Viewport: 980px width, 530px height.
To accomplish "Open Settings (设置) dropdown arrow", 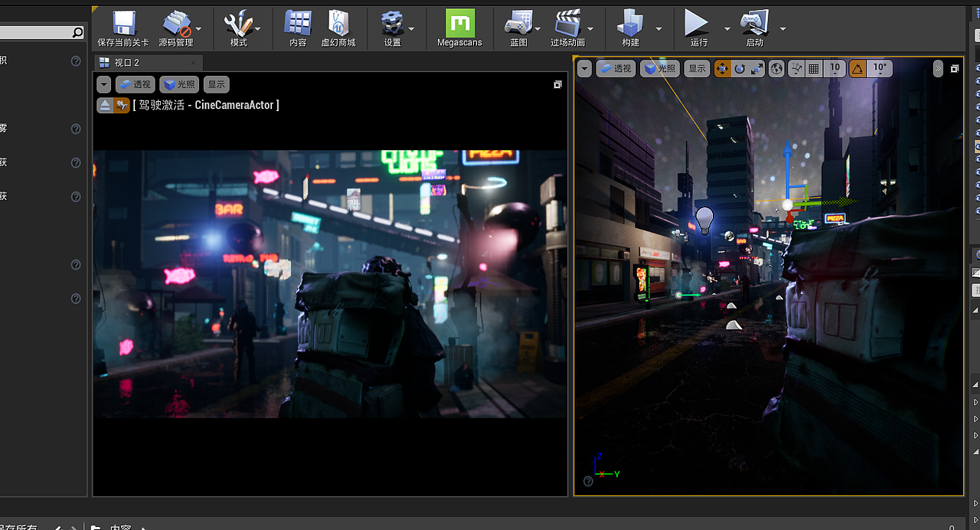I will click(411, 29).
